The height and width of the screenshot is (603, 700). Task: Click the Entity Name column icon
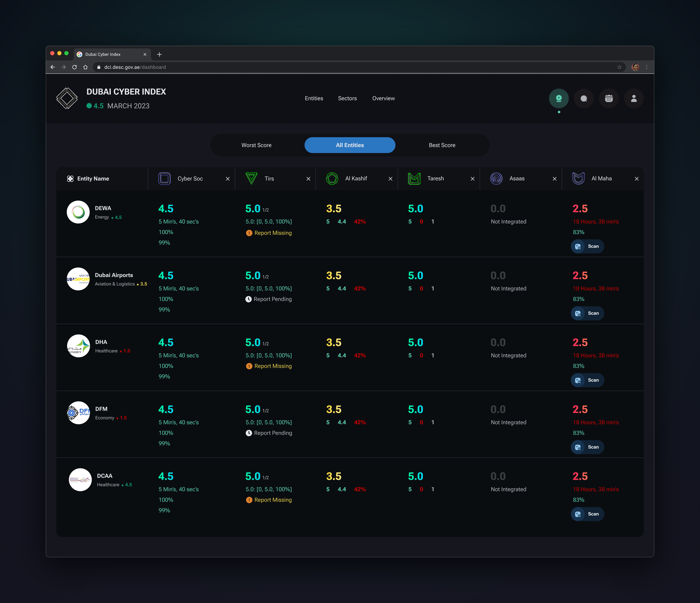click(70, 179)
